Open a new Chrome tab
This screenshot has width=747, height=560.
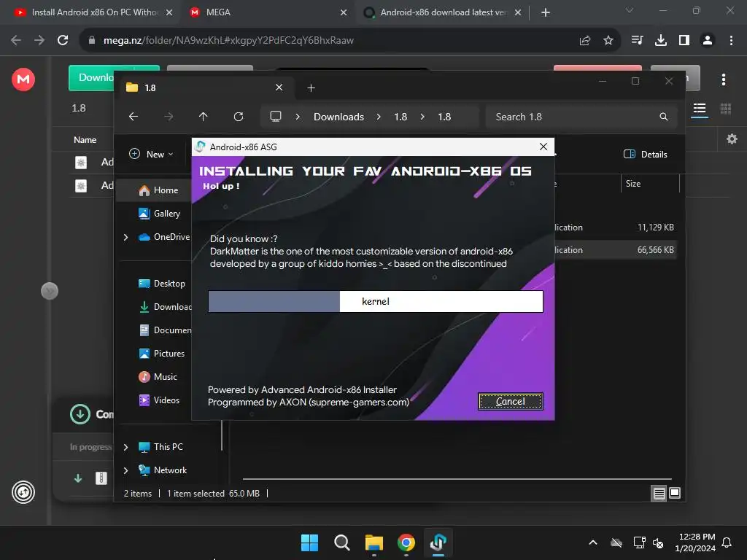tap(546, 12)
